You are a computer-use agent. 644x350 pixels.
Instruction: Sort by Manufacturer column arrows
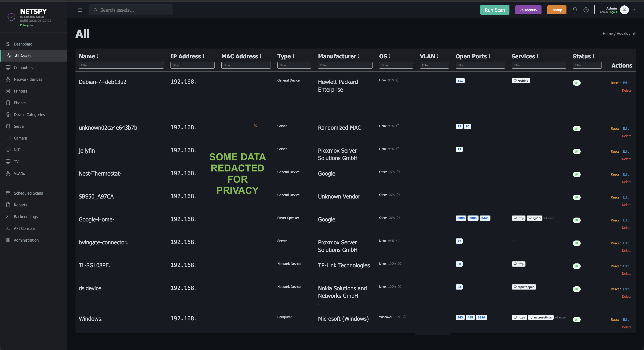359,56
